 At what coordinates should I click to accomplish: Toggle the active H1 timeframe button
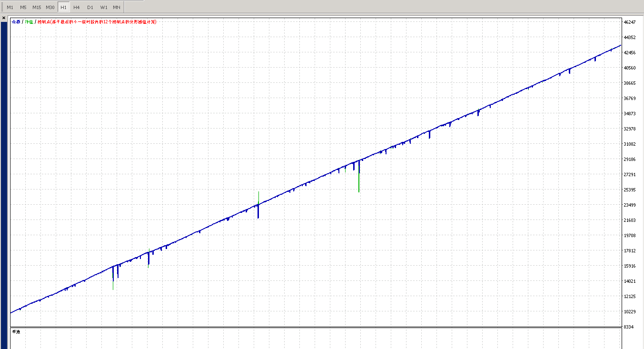click(x=63, y=7)
